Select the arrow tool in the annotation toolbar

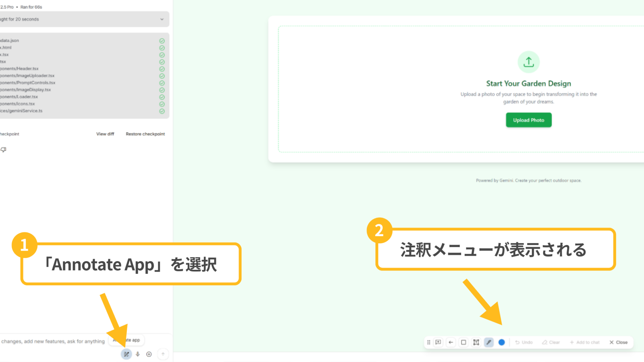pos(451,342)
